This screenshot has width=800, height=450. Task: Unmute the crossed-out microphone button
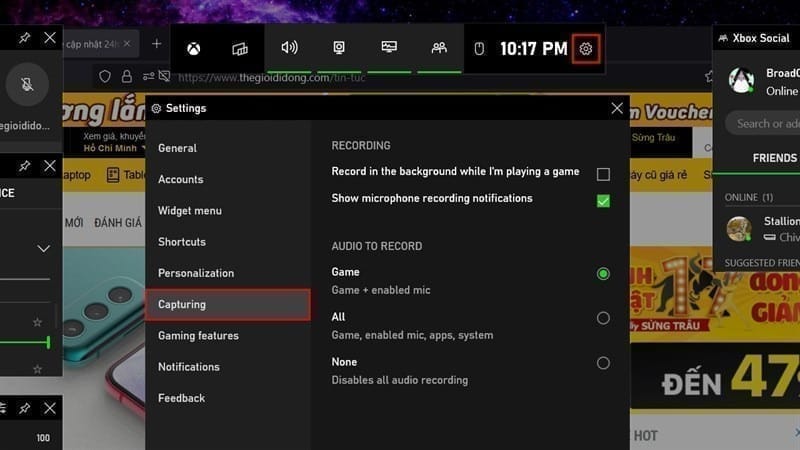[x=27, y=84]
